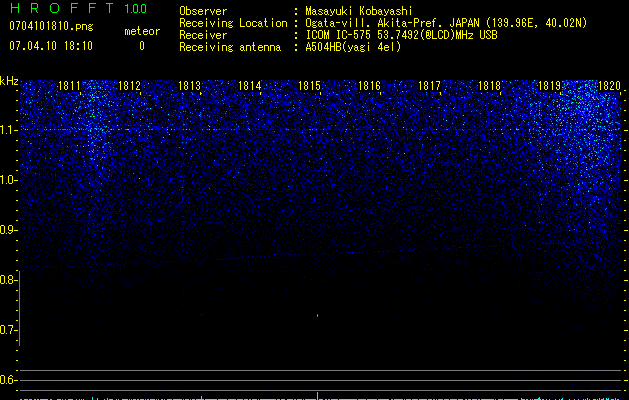Click the 1814 time marker

250,86
